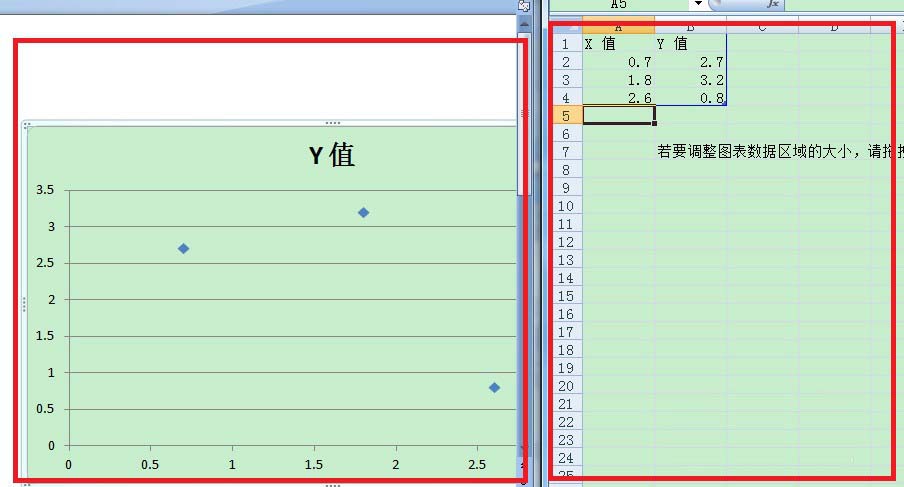Select row 5 header
904x487 pixels.
point(566,116)
